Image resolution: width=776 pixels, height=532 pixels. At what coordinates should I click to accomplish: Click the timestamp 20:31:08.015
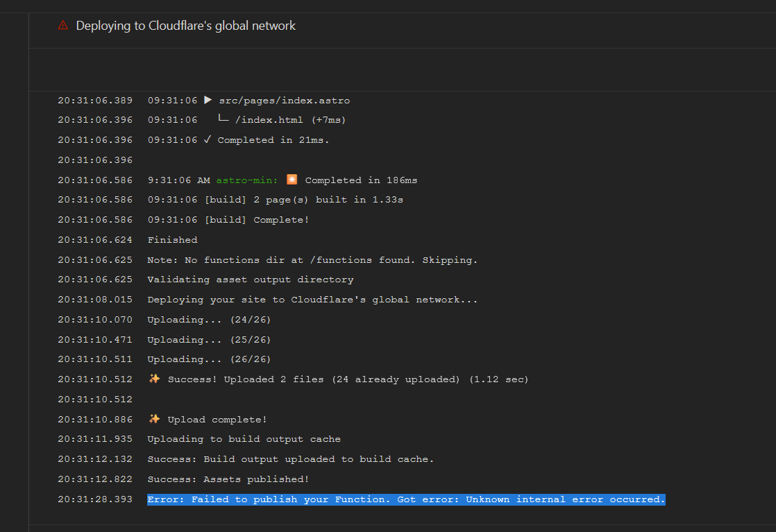click(x=95, y=300)
